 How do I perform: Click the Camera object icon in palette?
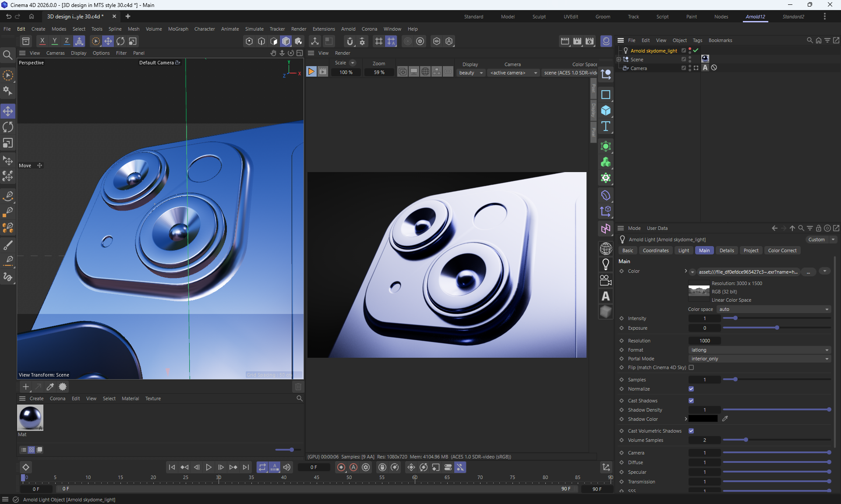605,280
